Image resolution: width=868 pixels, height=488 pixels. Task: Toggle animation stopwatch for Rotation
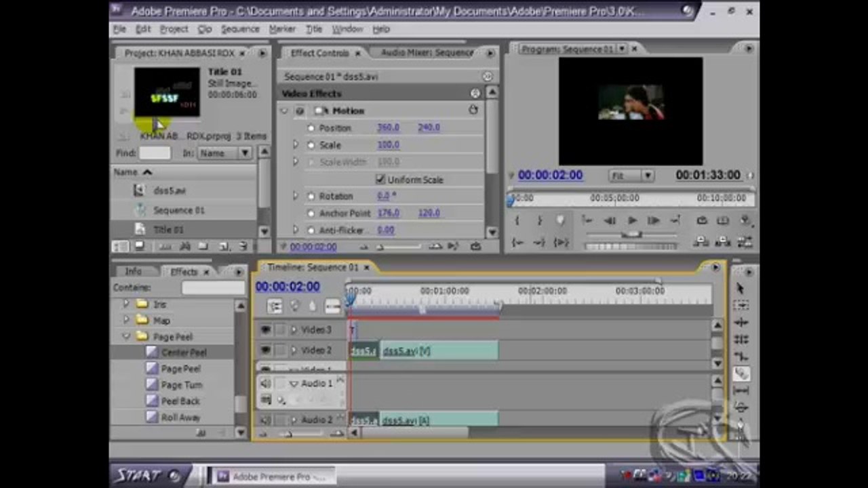[x=311, y=196]
